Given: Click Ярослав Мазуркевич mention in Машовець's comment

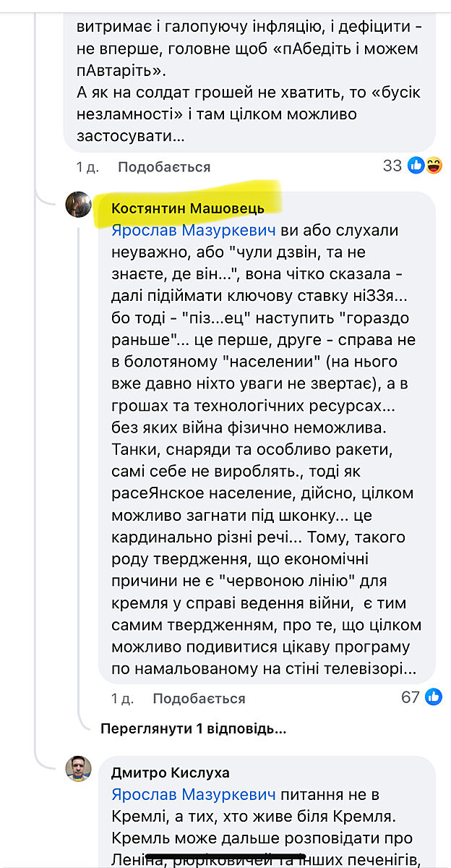Looking at the screenshot, I should 193,230.
